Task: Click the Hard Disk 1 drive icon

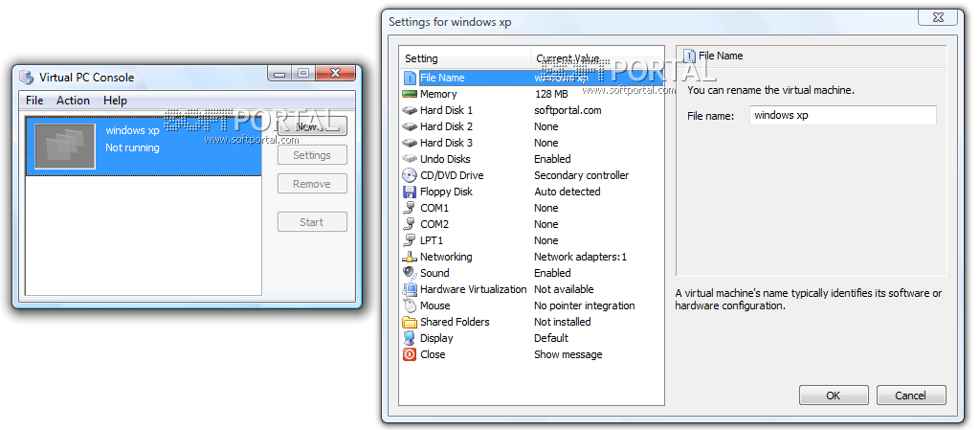Action: click(410, 111)
